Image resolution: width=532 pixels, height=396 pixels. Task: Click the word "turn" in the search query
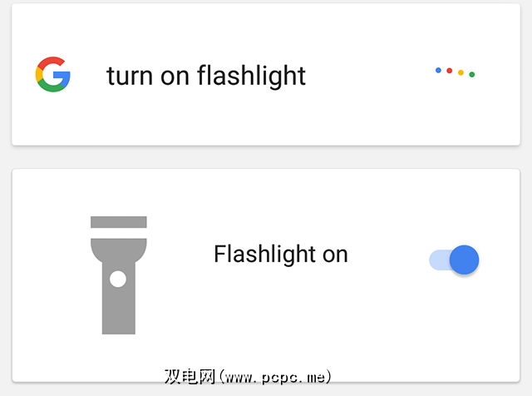tap(130, 76)
